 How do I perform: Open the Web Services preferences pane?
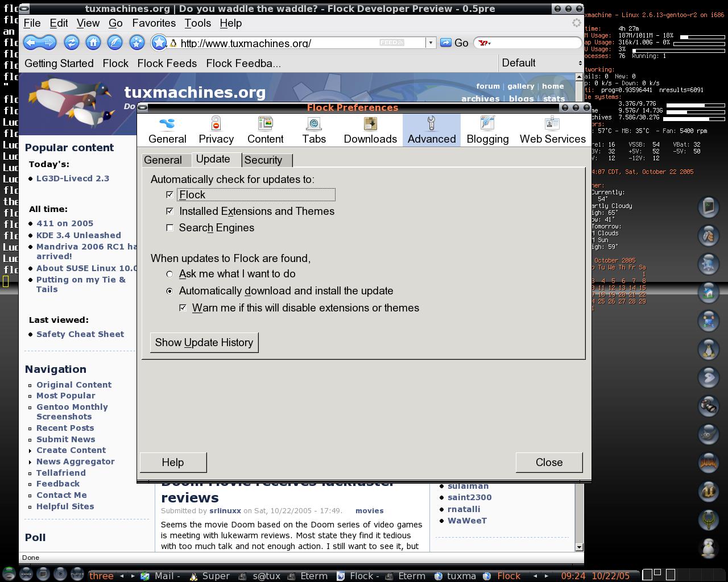(x=552, y=130)
